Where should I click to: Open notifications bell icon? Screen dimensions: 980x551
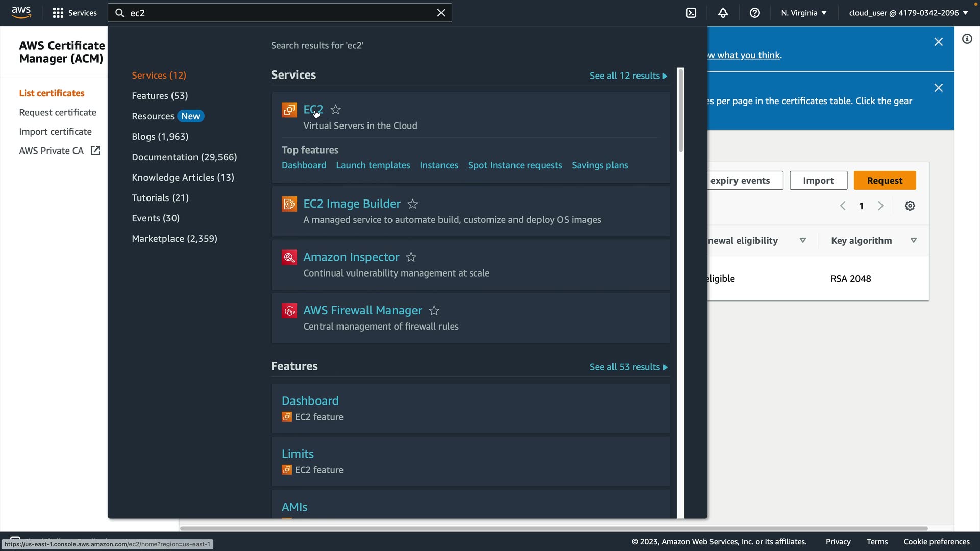click(723, 13)
